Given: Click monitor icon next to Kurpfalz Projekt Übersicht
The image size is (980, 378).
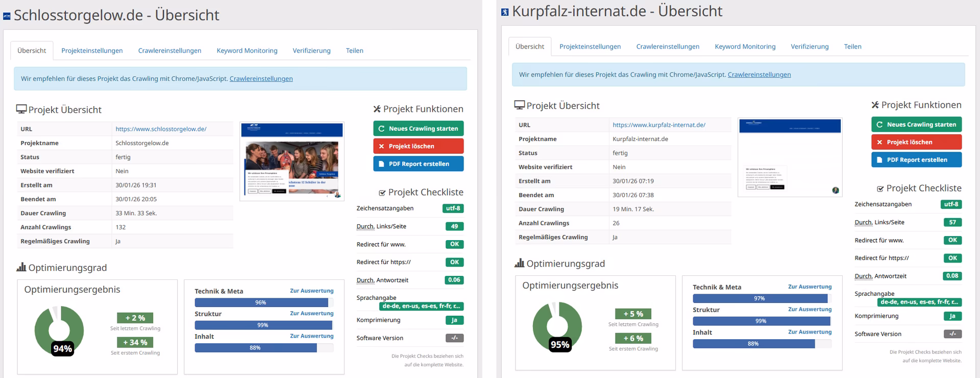Looking at the screenshot, I should click(520, 105).
